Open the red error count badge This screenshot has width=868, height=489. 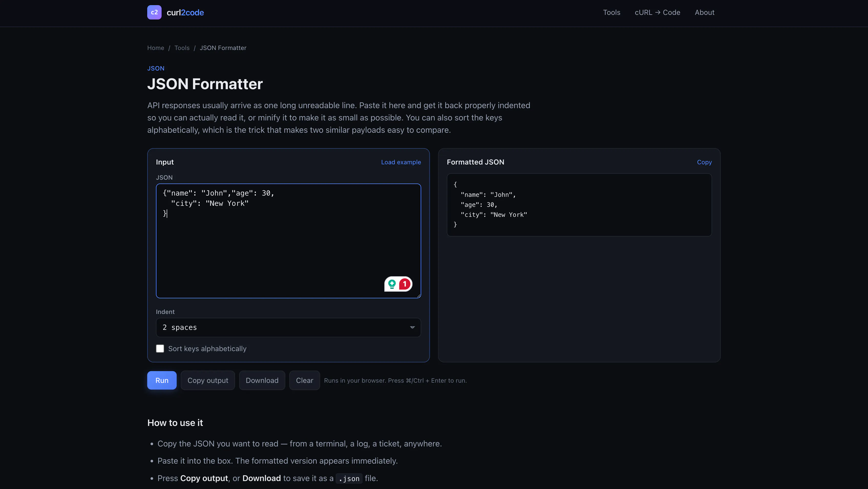tap(405, 284)
